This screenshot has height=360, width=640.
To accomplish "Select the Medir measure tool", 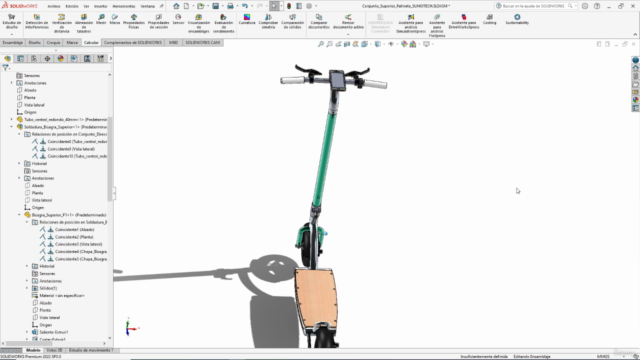I will (x=101, y=19).
